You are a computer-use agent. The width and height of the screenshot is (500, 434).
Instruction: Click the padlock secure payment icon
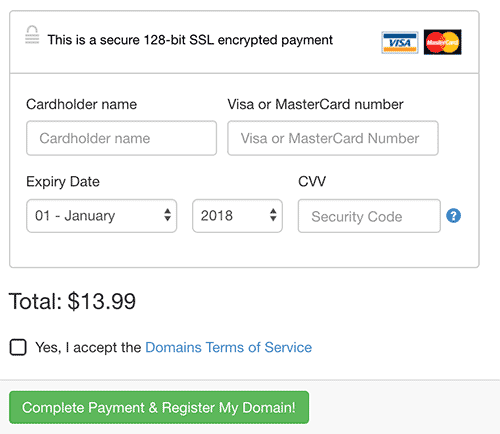32,35
